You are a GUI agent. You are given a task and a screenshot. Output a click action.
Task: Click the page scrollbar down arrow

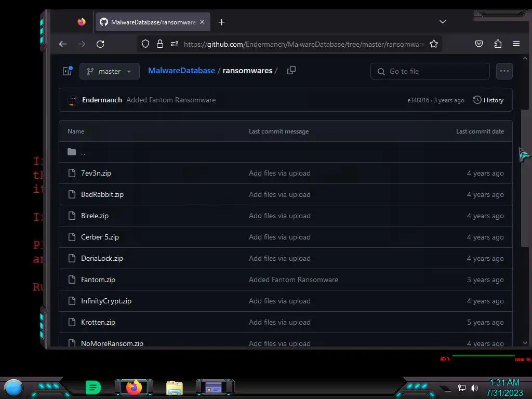click(x=525, y=343)
